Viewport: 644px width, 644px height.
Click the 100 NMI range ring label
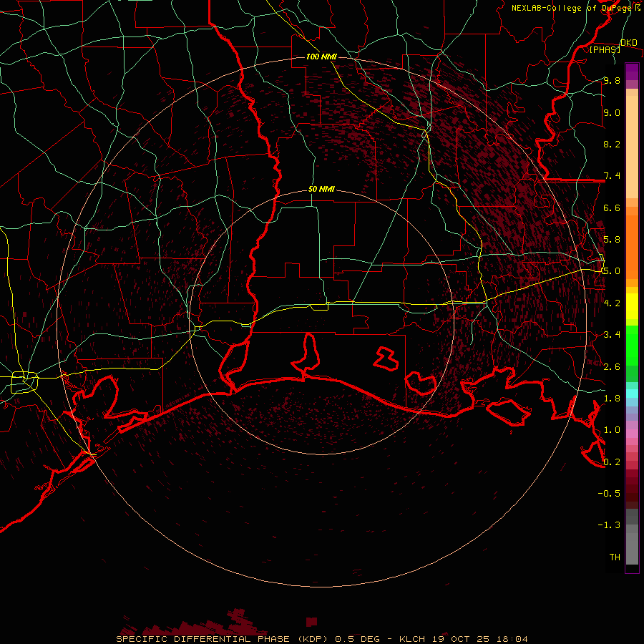321,57
